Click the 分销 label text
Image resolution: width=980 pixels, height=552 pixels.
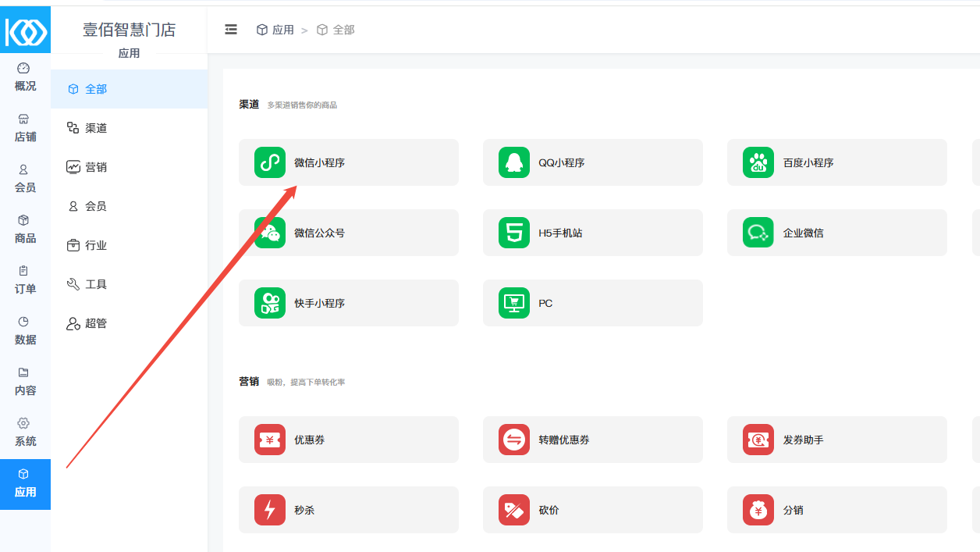click(793, 511)
